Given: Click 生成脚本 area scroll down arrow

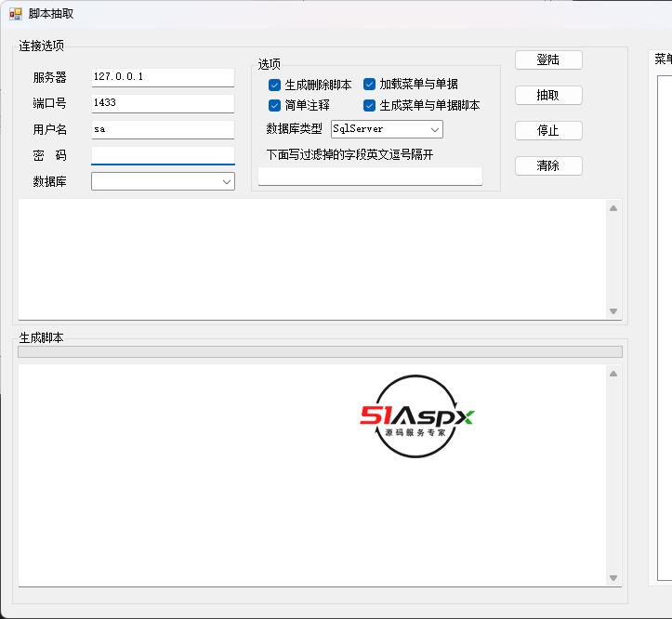Looking at the screenshot, I should click(x=613, y=578).
